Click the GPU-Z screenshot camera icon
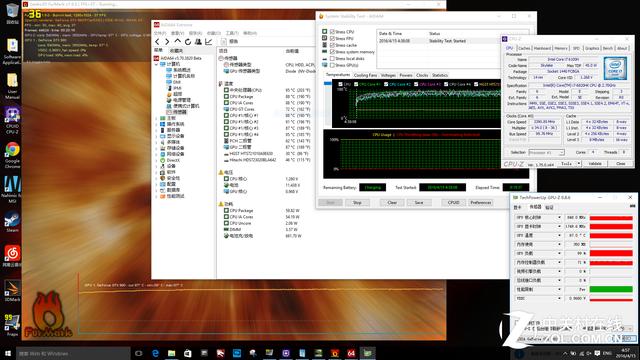 (x=632, y=207)
